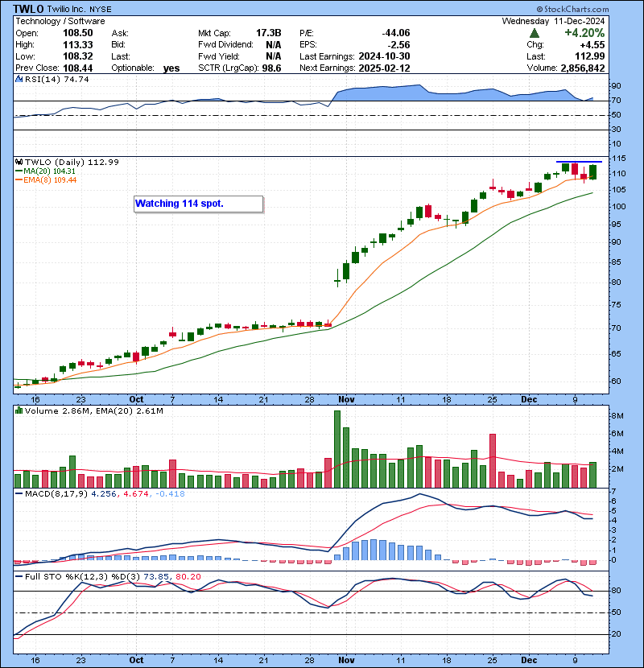This screenshot has width=644, height=668.
Task: Click the 115 price axis label
Action: 618,159
